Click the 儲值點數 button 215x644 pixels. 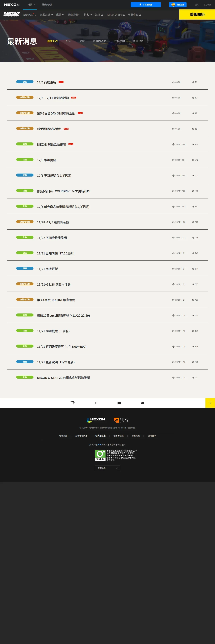[178, 5]
